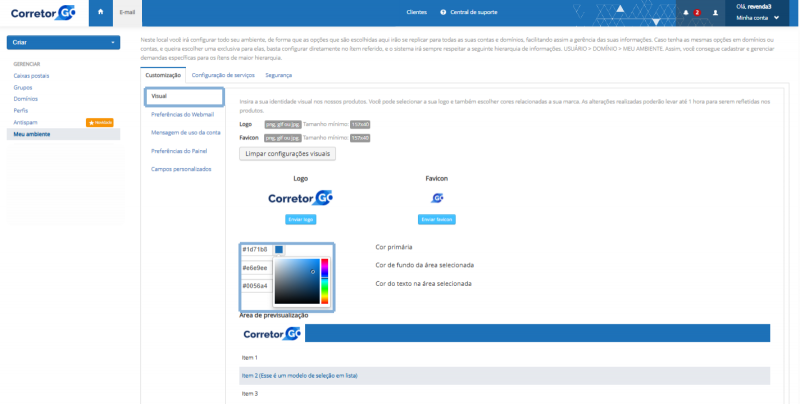
Task: Click Limpar configurações visuais button
Action: pyautogui.click(x=287, y=154)
